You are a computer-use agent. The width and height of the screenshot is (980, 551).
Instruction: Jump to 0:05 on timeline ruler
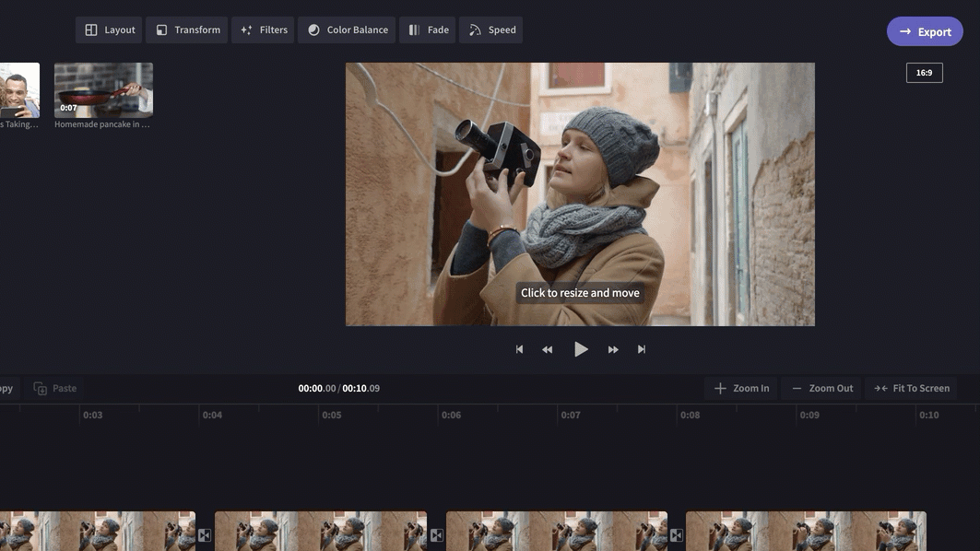[331, 415]
